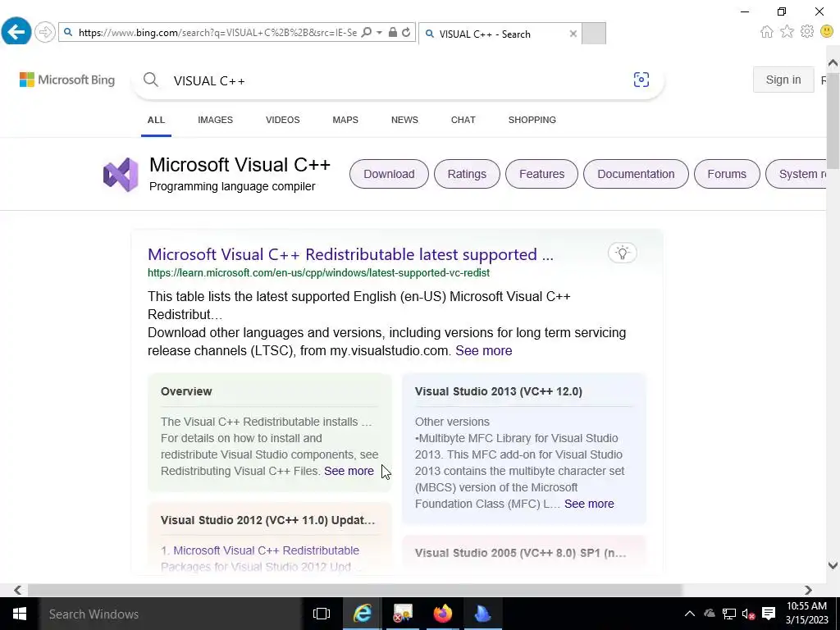Screen dimensions: 840x630
Task: Click the Home icon in browser toolbar
Action: [767, 32]
